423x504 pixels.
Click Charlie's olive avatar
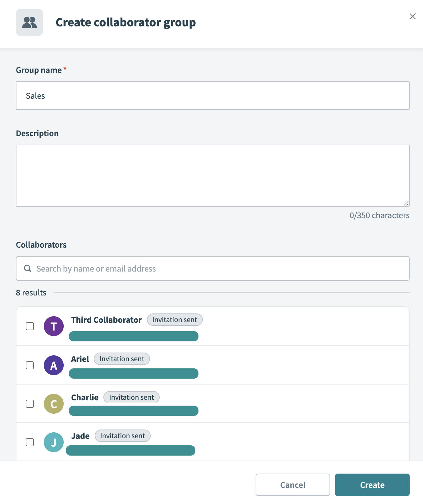[53, 403]
